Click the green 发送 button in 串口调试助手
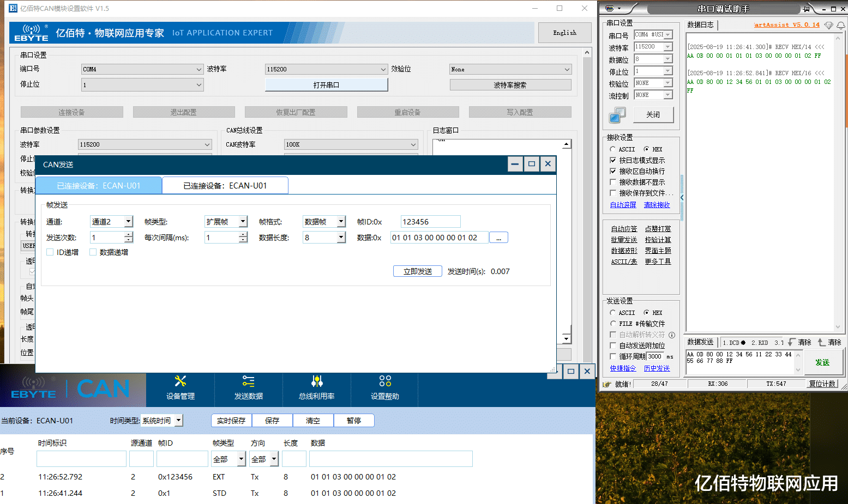 [x=822, y=362]
